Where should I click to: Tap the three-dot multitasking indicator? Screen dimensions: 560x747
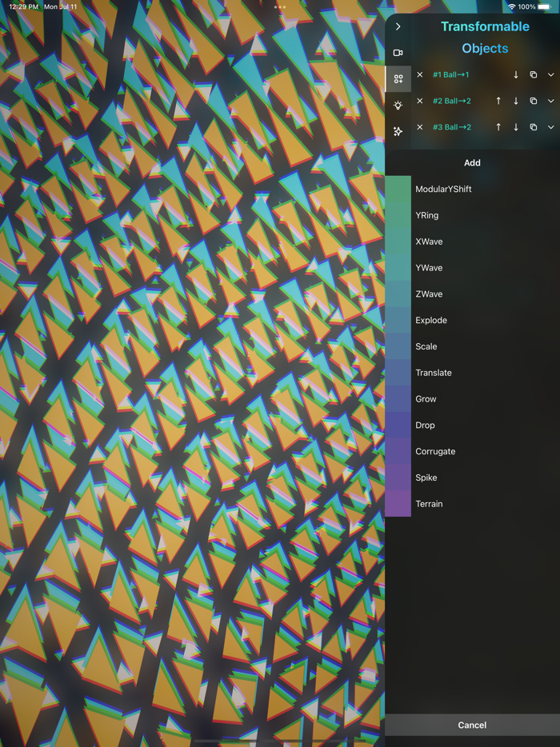(280, 7)
